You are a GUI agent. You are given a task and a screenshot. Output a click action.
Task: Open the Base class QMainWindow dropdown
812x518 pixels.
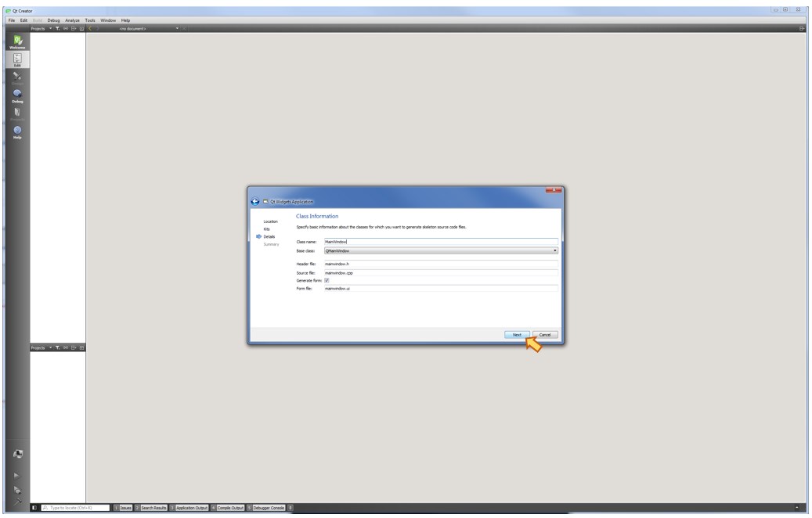pos(441,250)
